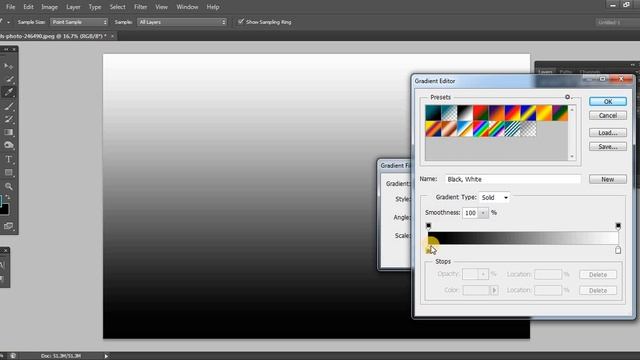Click the swap foreground/background colors arrows
The image size is (640, 360).
(x=8, y=197)
